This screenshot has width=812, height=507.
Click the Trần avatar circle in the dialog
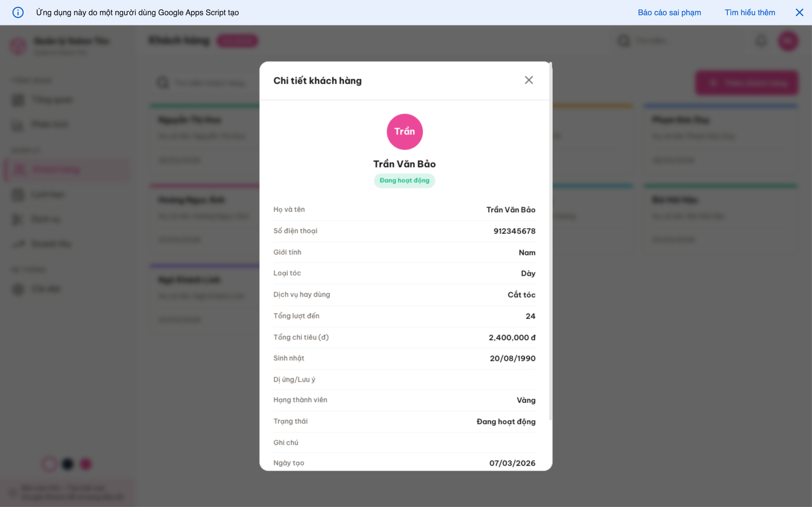point(405,132)
